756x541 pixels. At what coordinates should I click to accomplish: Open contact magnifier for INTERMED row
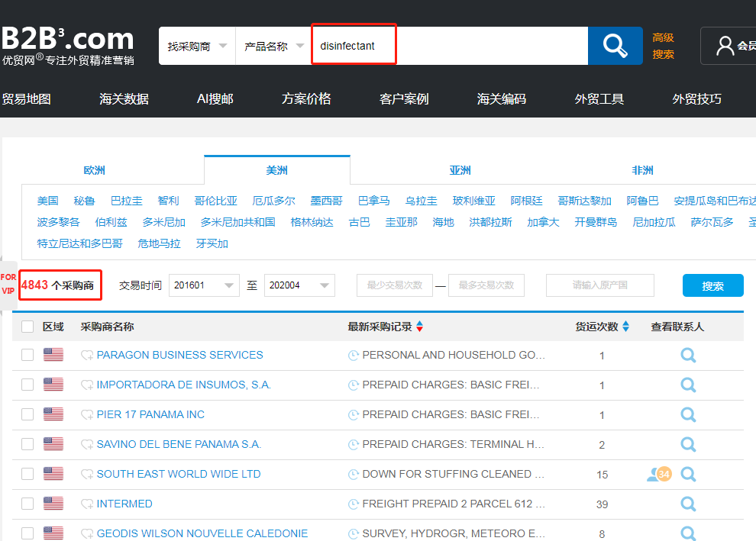(688, 504)
